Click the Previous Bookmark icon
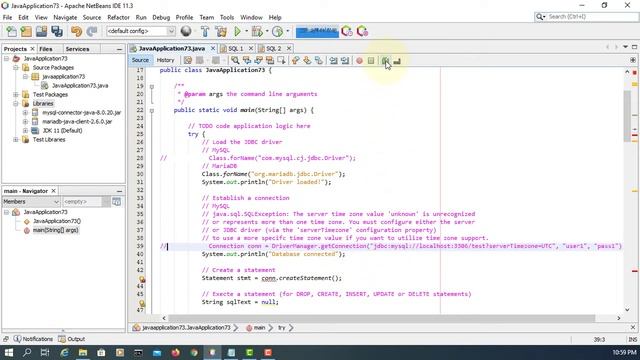640x360 pixels. [296, 60]
